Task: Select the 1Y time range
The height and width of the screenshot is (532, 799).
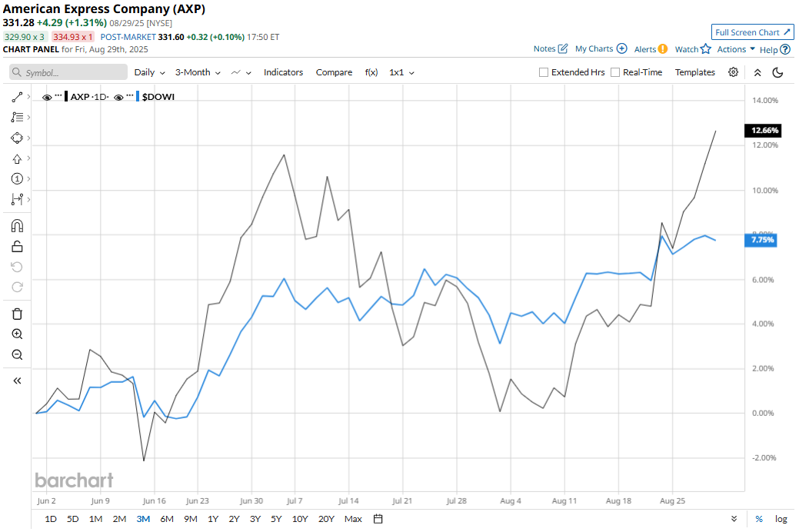Action: (x=213, y=519)
